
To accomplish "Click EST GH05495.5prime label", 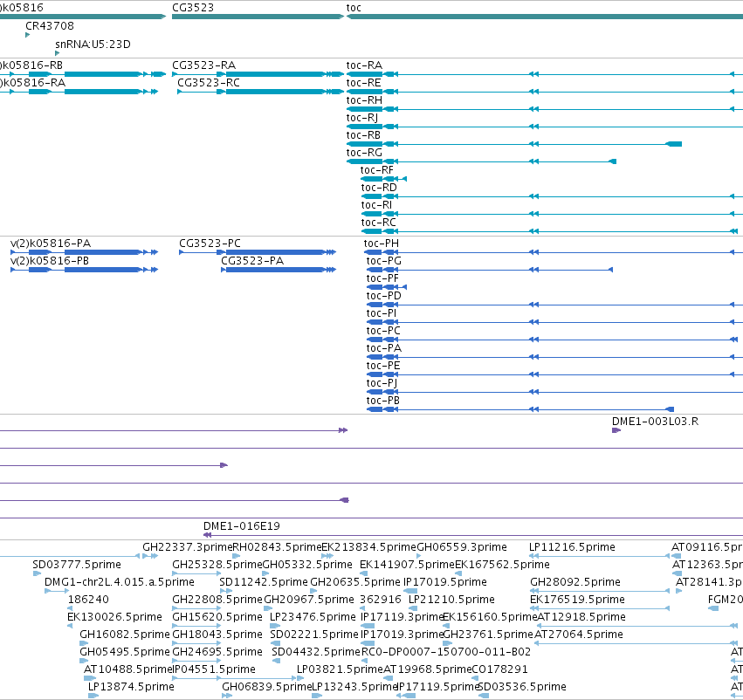I will (x=125, y=652).
